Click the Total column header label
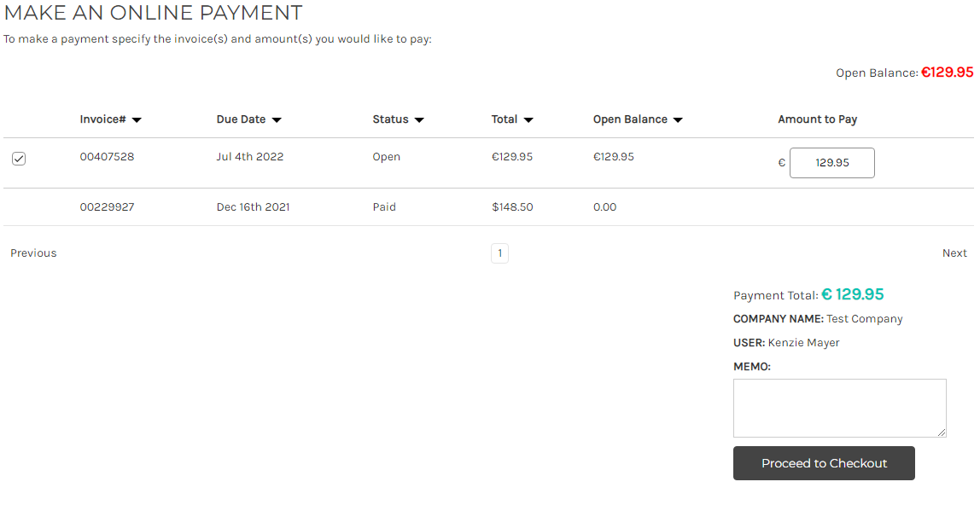This screenshot has height=505, width=980. [505, 119]
